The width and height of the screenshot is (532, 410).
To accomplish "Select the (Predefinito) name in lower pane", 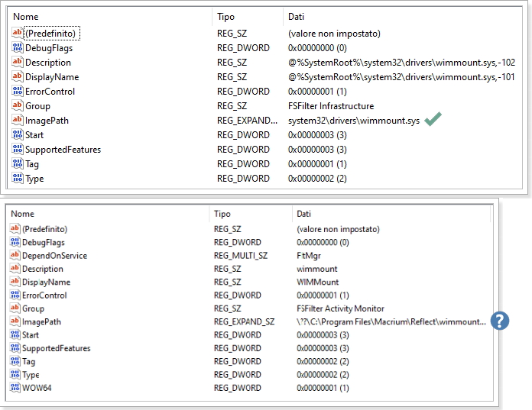I will pyautogui.click(x=45, y=229).
